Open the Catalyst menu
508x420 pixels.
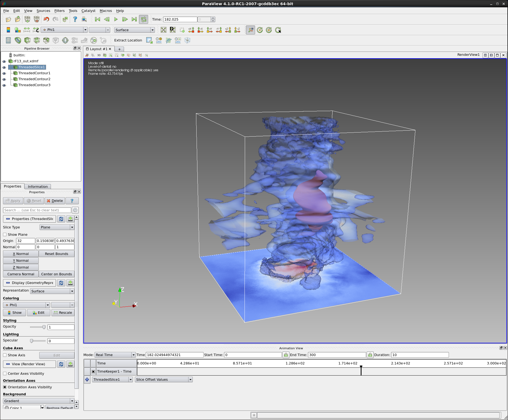click(x=88, y=11)
